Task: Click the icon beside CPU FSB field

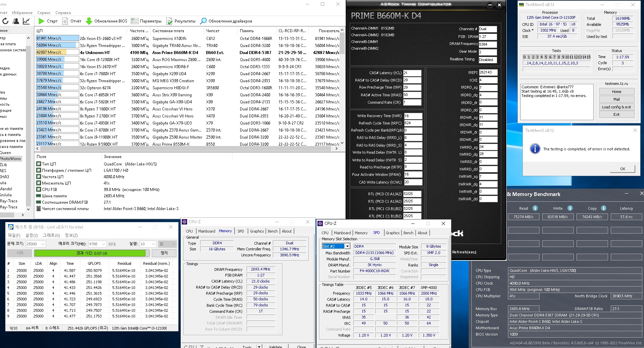Action: click(x=39, y=190)
